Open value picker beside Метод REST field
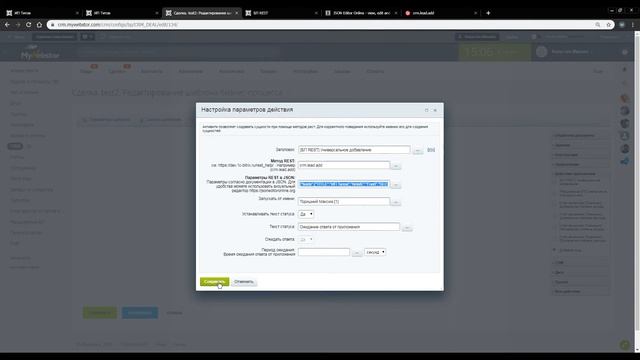Image resolution: width=640 pixels, height=360 pixels. (396, 166)
